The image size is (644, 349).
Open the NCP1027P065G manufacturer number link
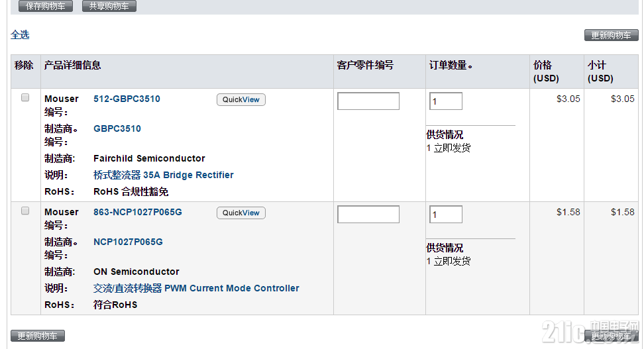(x=128, y=242)
